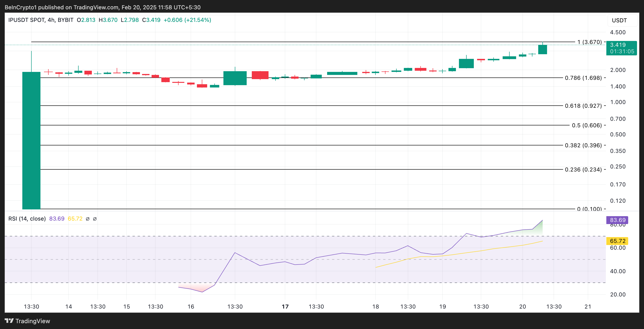Select the purple 83.69 RSI axis label
Image resolution: width=644 pixels, height=329 pixels.
pos(617,220)
